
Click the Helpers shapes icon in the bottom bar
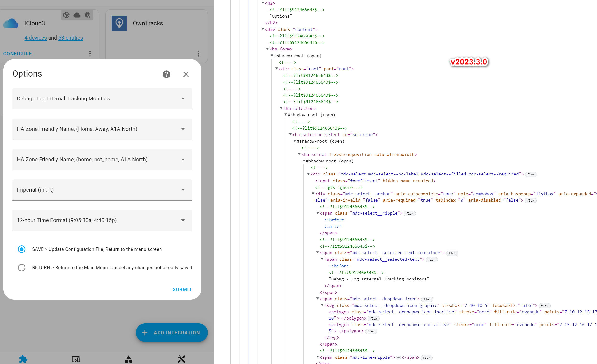click(128, 359)
